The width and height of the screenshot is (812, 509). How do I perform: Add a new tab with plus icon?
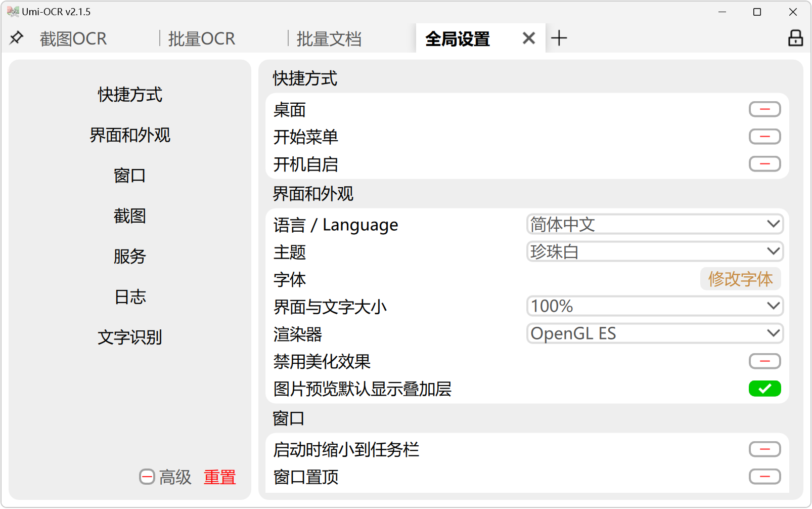(x=559, y=38)
